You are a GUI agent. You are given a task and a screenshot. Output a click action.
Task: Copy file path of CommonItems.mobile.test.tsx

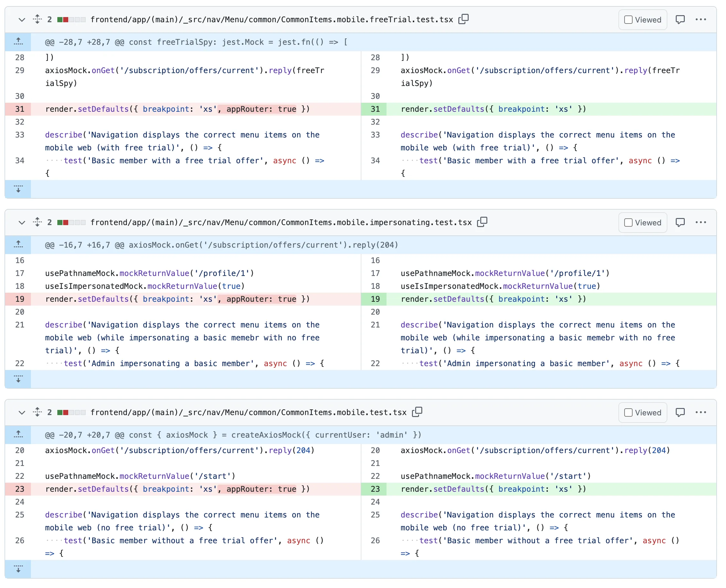click(418, 413)
